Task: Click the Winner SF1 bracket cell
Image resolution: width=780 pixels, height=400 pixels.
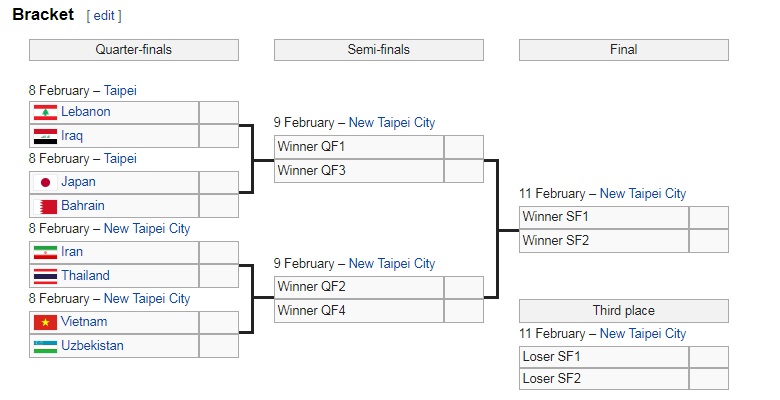Action: pos(604,217)
